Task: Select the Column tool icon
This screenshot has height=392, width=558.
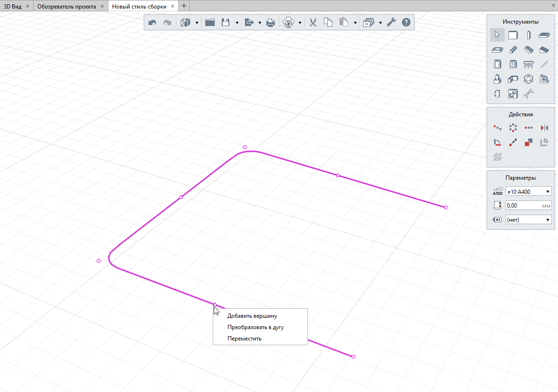Action: pyautogui.click(x=528, y=35)
